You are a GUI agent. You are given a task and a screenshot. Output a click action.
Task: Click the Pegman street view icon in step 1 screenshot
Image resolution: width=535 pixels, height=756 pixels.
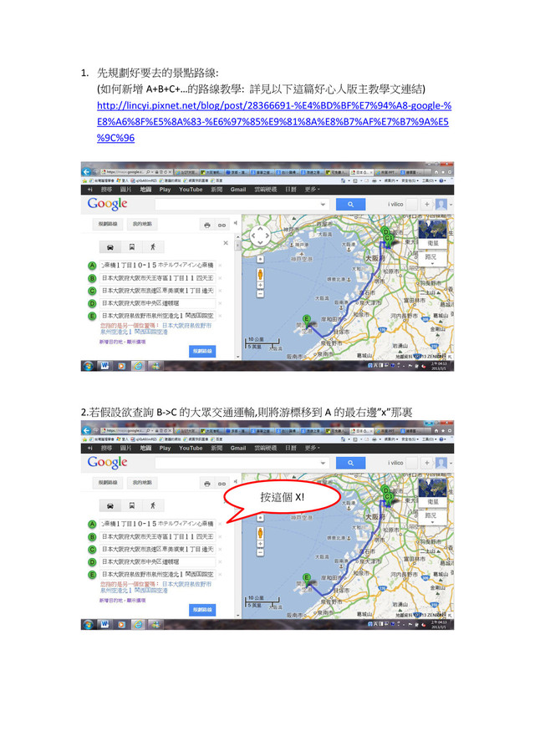tap(260, 274)
